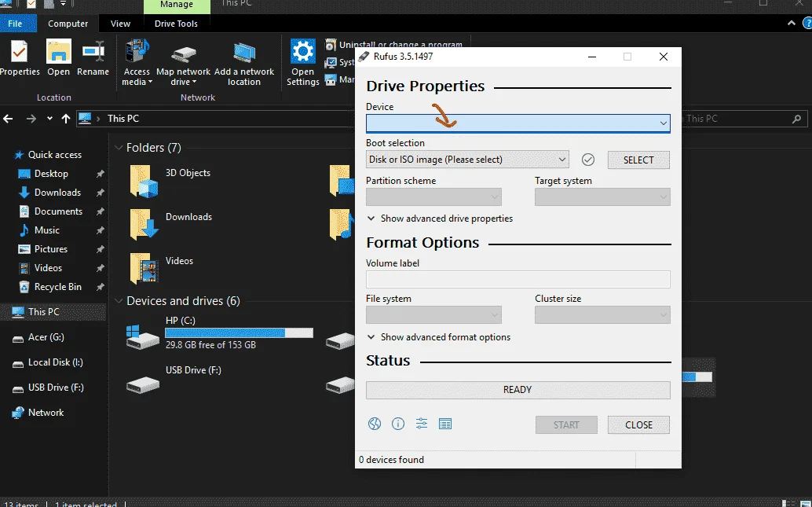
Task: Show the Rufus log icon
Action: (x=445, y=424)
